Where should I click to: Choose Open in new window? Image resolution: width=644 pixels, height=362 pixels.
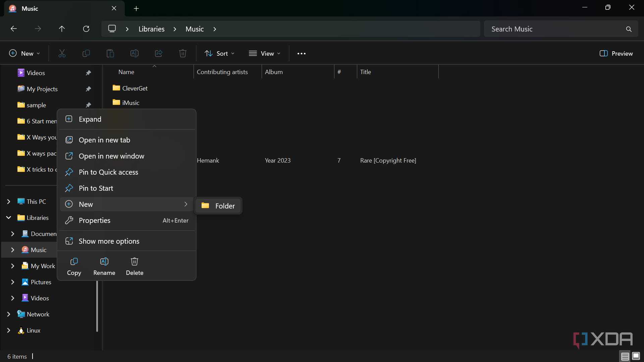click(x=127, y=156)
